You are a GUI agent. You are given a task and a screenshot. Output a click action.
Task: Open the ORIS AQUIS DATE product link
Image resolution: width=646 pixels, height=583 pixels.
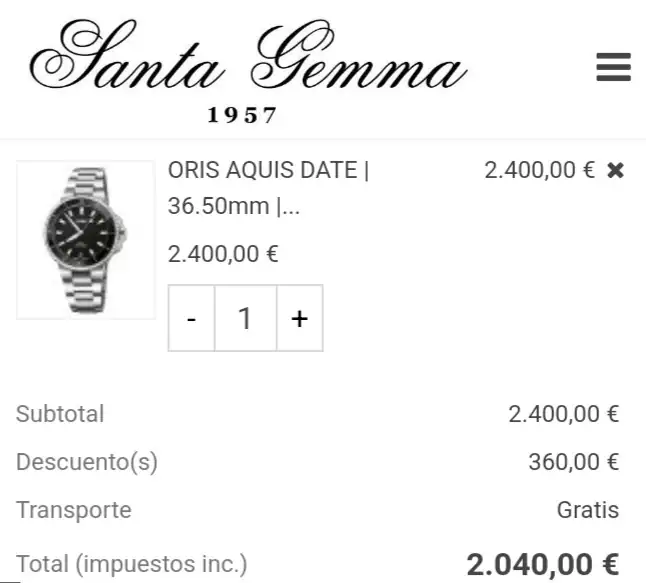point(268,170)
